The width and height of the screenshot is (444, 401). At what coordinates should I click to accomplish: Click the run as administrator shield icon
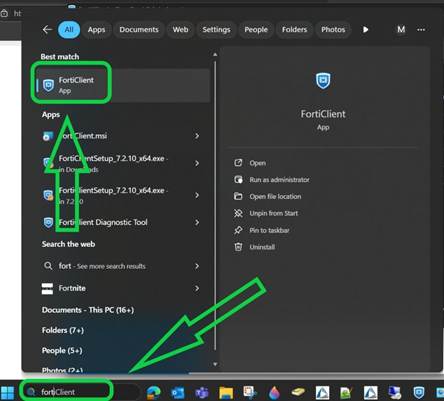[x=238, y=180]
